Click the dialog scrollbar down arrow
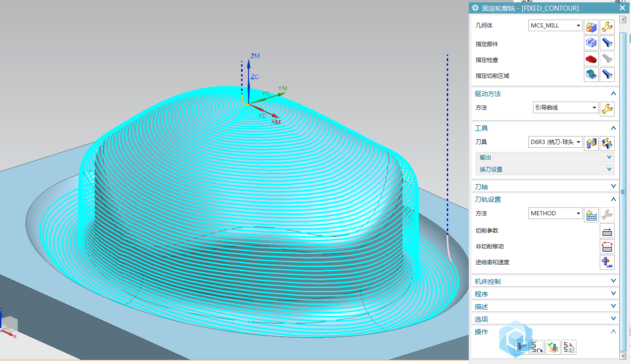The height and width of the screenshot is (364, 631). tap(622, 356)
